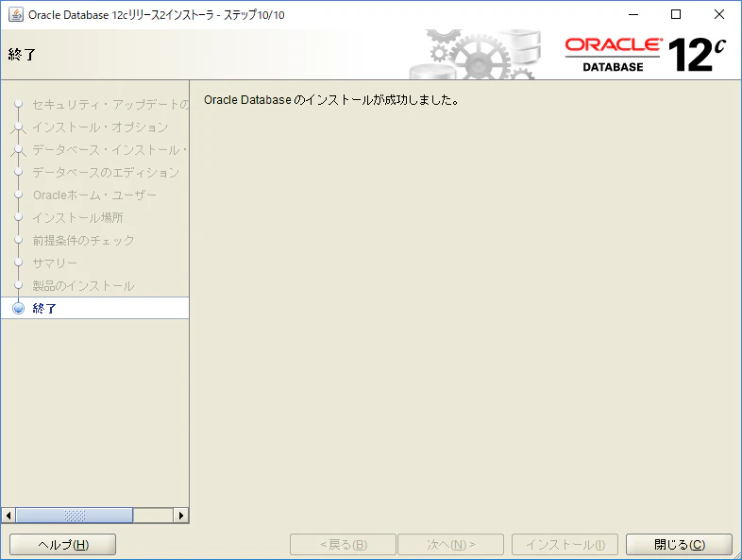The width and height of the screenshot is (742, 560).
Task: Click the 終了 step bullet icon
Action: coord(19,308)
